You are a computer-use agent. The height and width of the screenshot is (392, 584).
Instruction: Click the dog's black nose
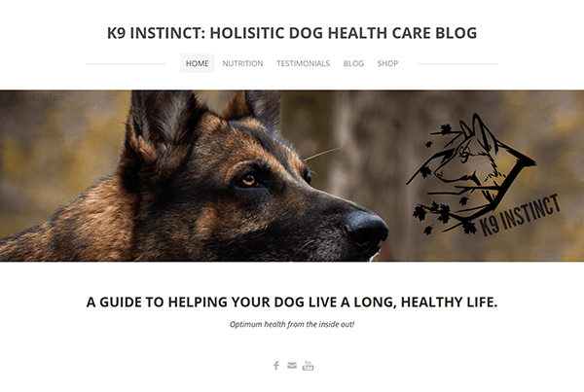point(366,230)
